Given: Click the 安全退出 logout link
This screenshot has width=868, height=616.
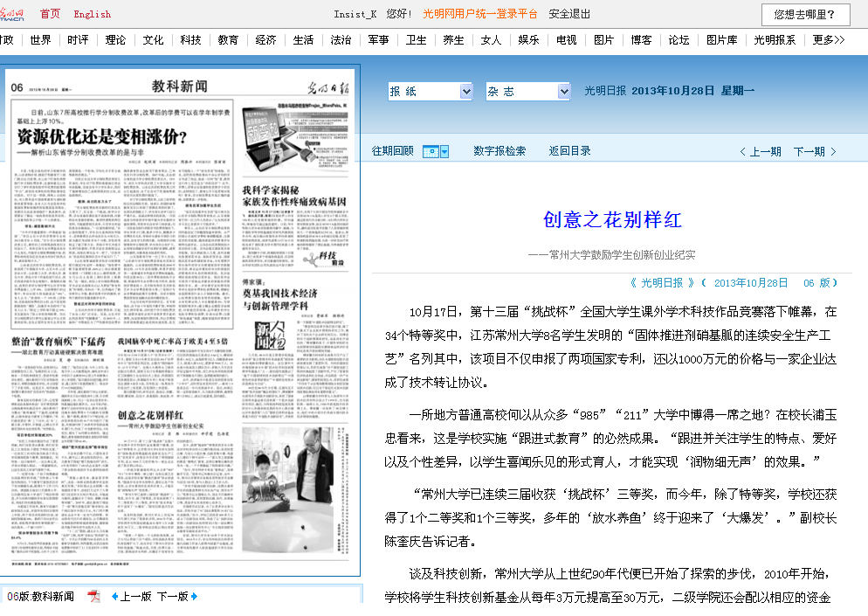Looking at the screenshot, I should [x=569, y=14].
